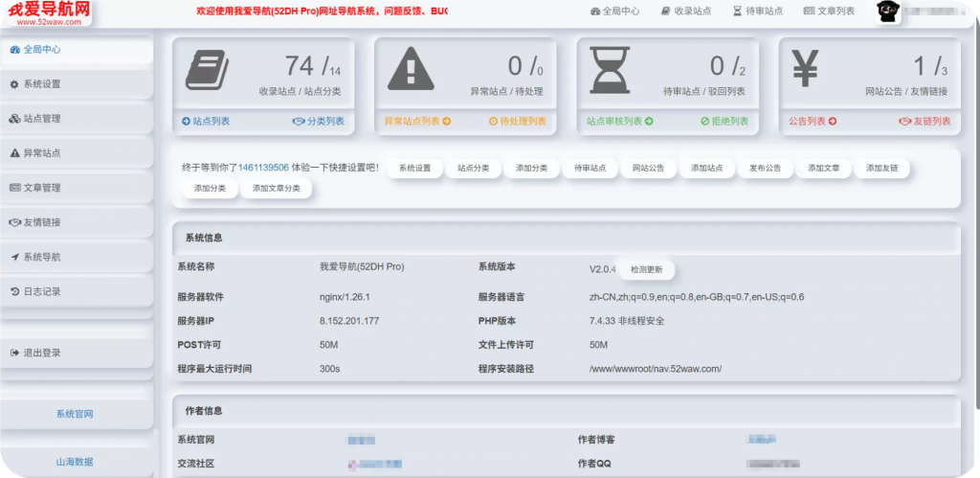Image resolution: width=980 pixels, height=478 pixels.
Task: Click the red welcome announcement text
Action: pyautogui.click(x=322, y=11)
